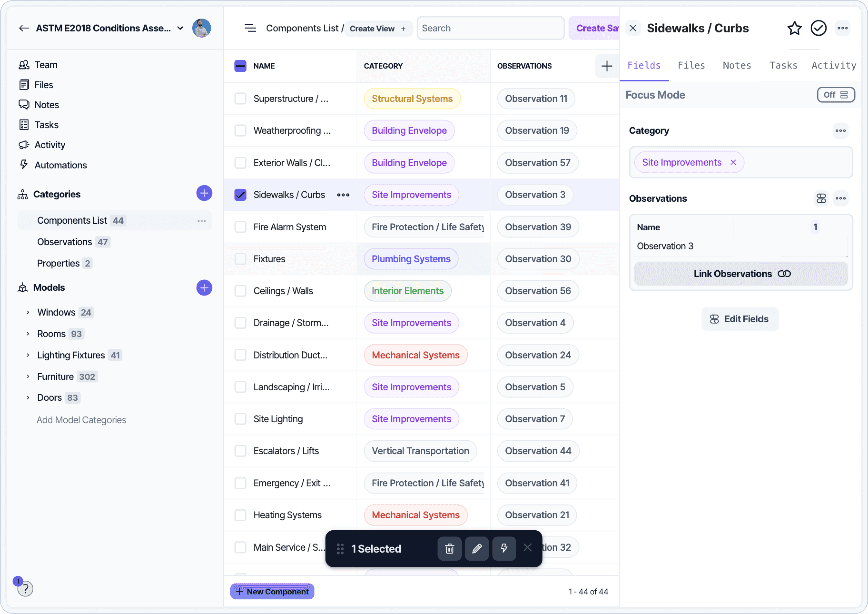
Task: Open the Activity tab in details panel
Action: (833, 65)
